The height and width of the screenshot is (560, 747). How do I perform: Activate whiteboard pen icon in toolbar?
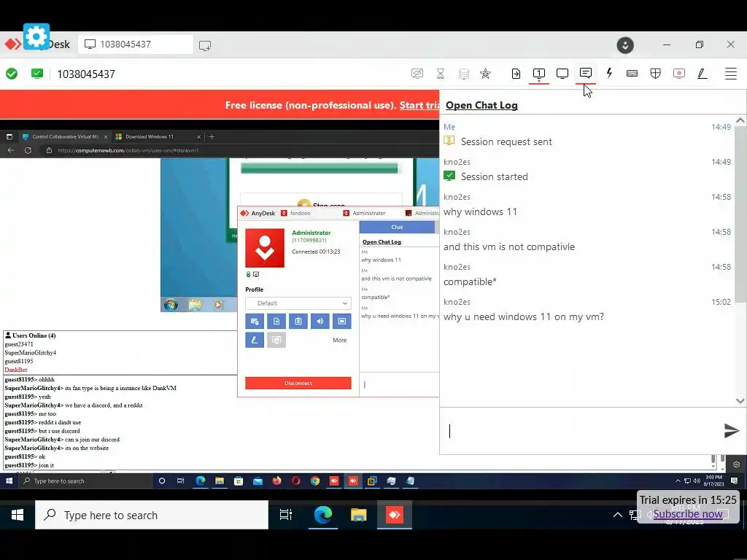pos(703,74)
